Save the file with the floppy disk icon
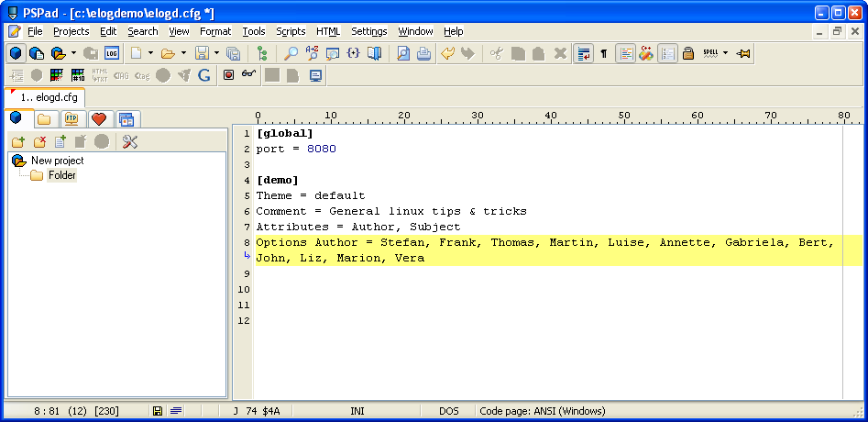The width and height of the screenshot is (868, 422). [202, 54]
